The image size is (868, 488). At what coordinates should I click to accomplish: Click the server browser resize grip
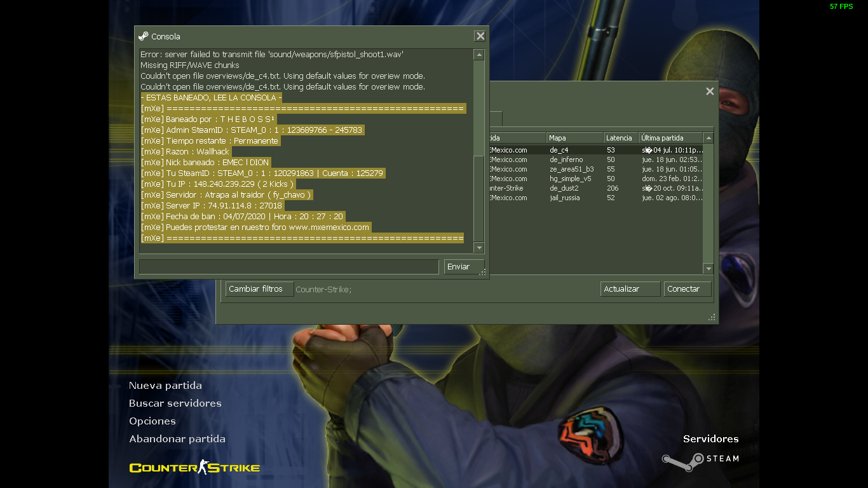point(712,317)
